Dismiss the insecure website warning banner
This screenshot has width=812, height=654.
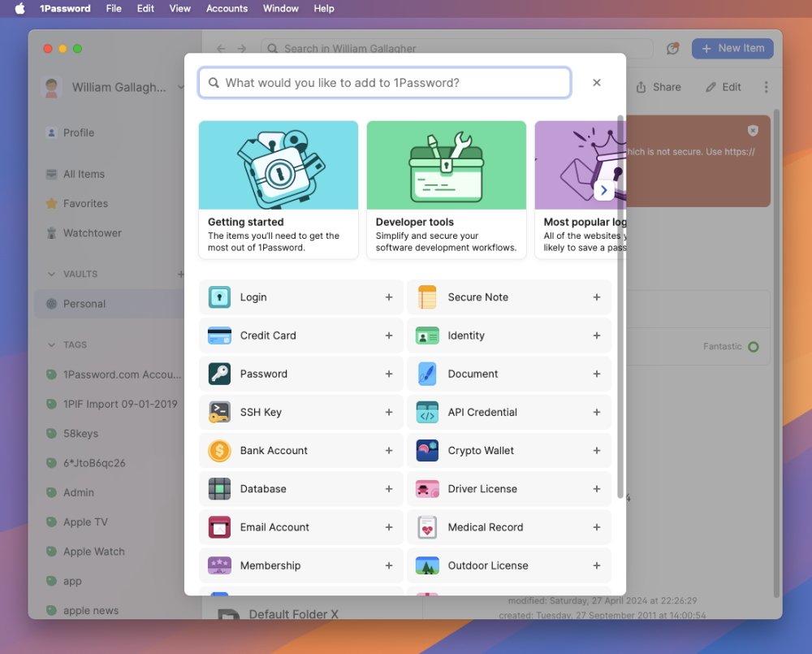tap(753, 131)
